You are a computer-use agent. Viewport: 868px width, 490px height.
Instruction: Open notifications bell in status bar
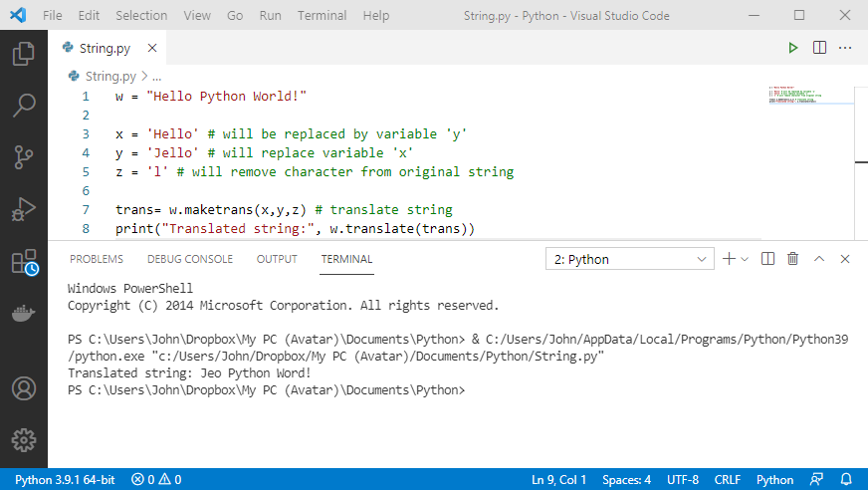846,479
